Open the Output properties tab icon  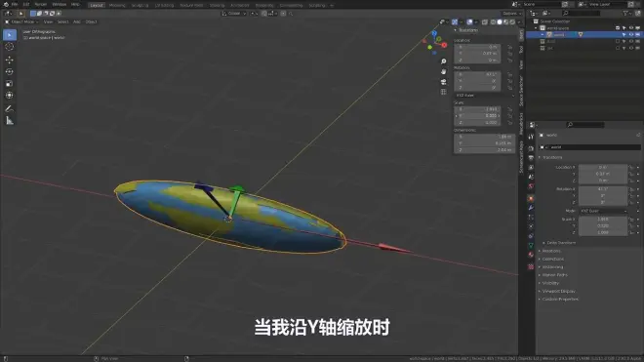click(x=531, y=158)
